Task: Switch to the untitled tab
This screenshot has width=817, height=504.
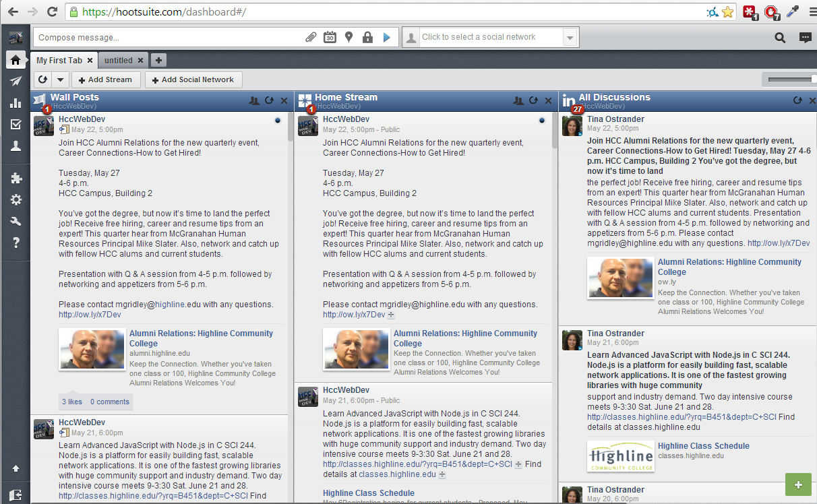Action: click(x=119, y=60)
